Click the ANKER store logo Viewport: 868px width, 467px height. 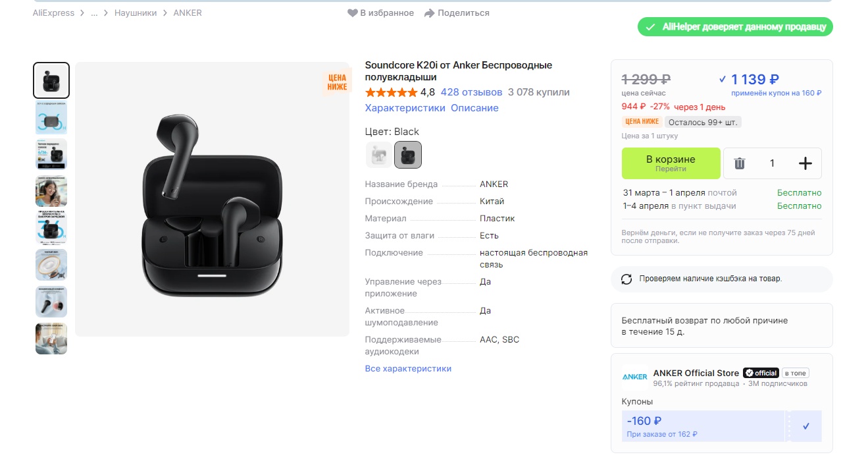point(634,377)
